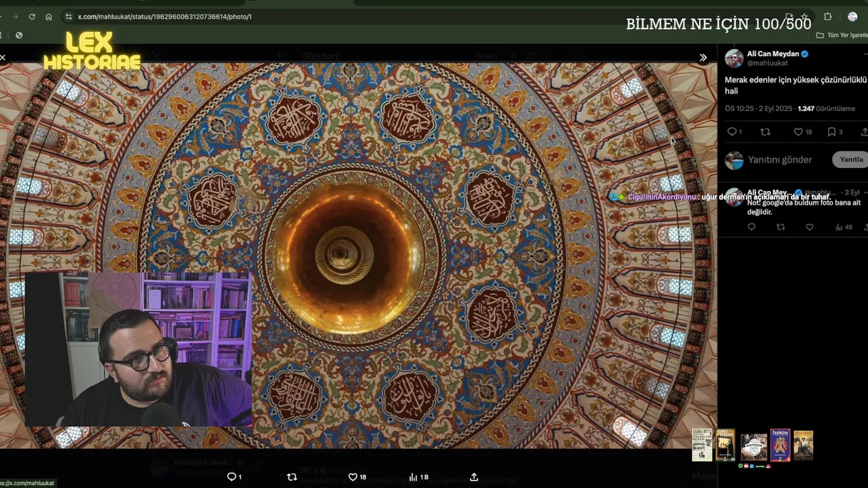
Task: View analytics with 48 views on the reply
Action: [x=844, y=227]
